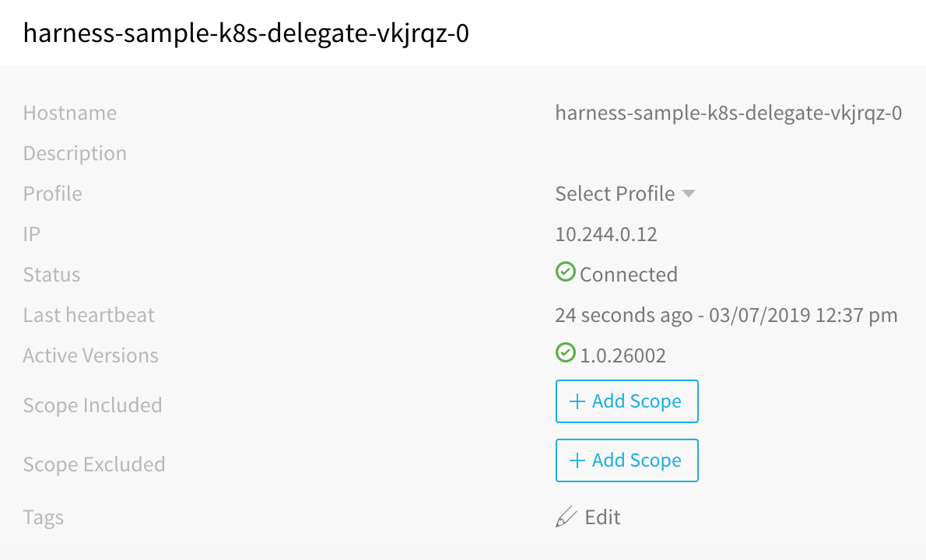Add Scope for Scope Included
Image resolution: width=926 pixels, height=560 pixels.
coord(626,401)
